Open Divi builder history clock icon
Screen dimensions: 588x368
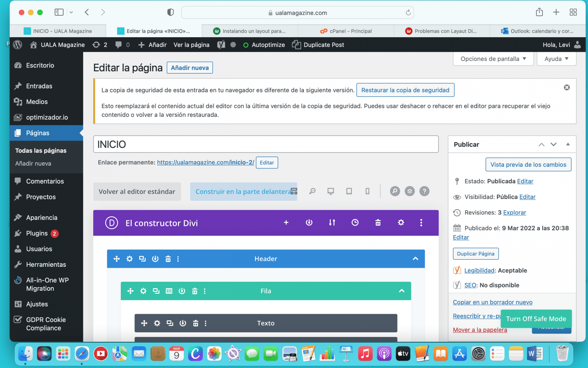355,223
